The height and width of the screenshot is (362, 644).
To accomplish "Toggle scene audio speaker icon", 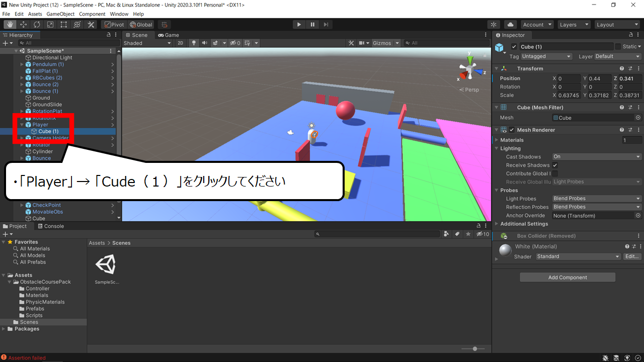I will (204, 43).
